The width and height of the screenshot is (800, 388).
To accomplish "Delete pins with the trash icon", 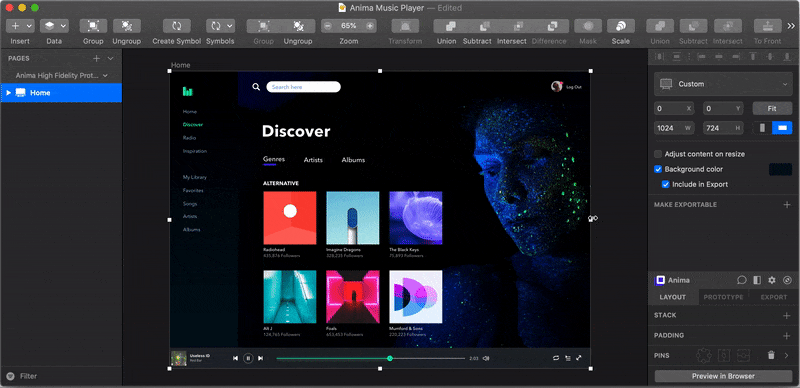I will coord(771,355).
